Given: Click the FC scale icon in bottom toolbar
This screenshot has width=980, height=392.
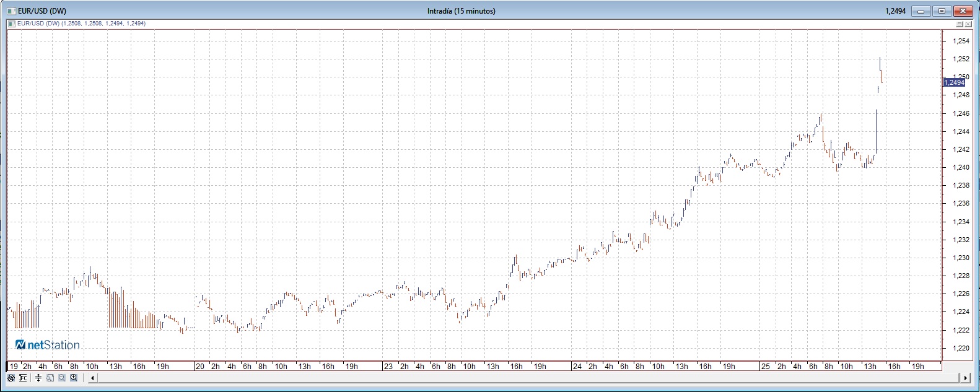Looking at the screenshot, I should pos(23,378).
